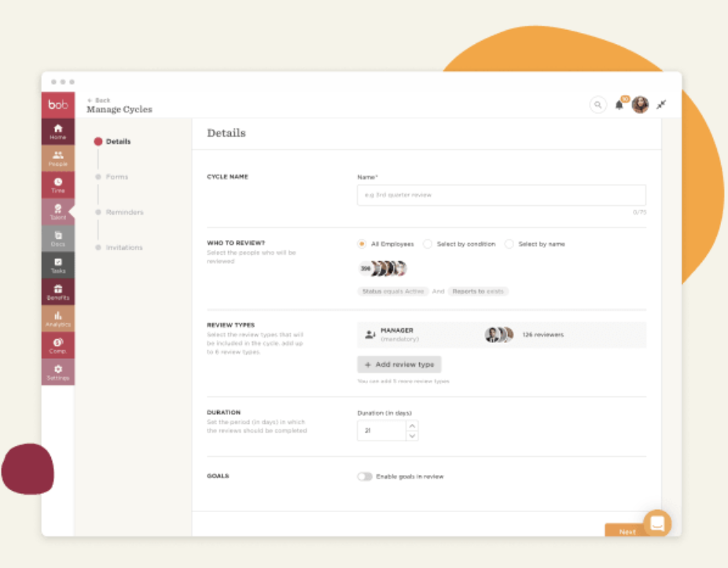728x568 pixels.
Task: Navigate to the Time module
Action: (x=58, y=185)
